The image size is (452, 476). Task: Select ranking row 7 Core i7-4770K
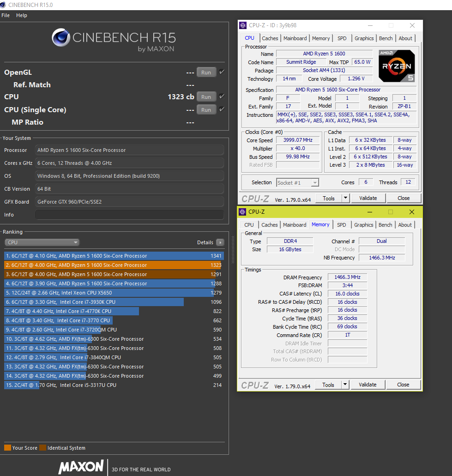tap(114, 311)
